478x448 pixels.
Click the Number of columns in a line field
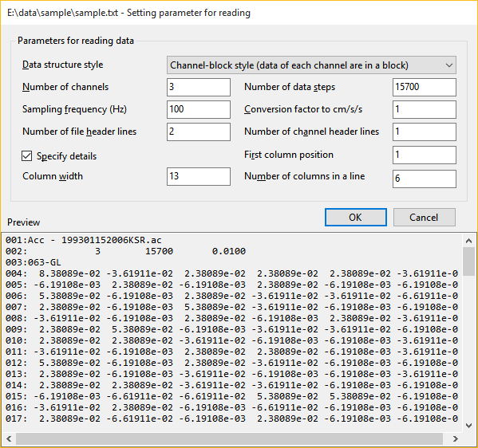(425, 179)
